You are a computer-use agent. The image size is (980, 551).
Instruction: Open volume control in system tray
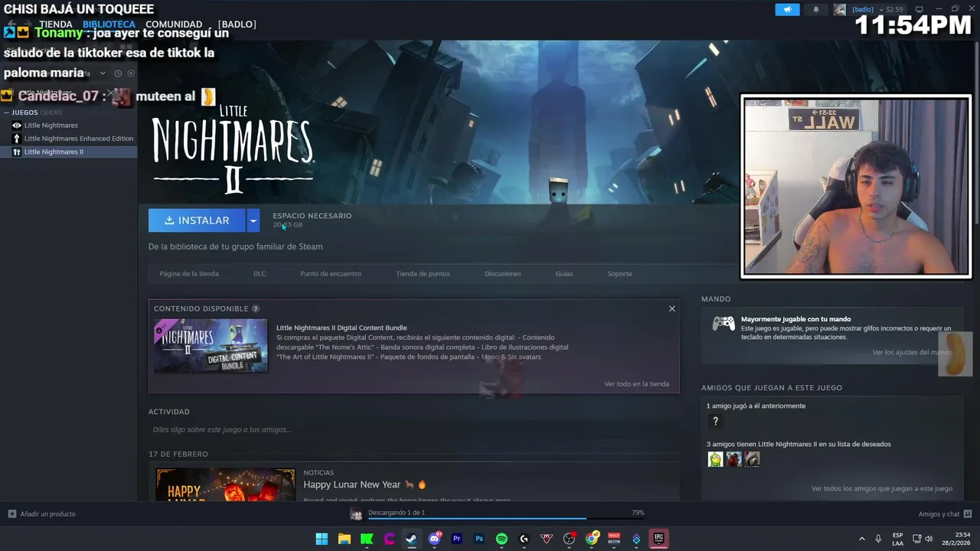tap(929, 539)
